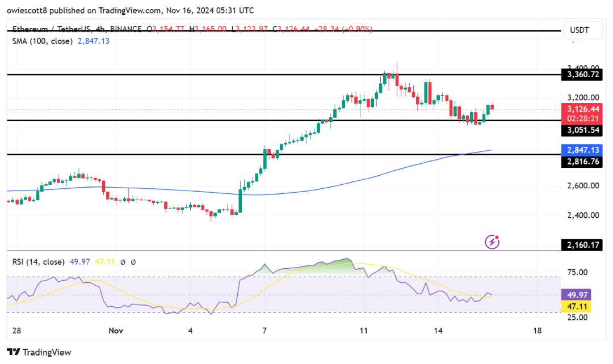Click the owiescott8 publisher link
Image resolution: width=613 pixels, height=364 pixels.
click(29, 10)
